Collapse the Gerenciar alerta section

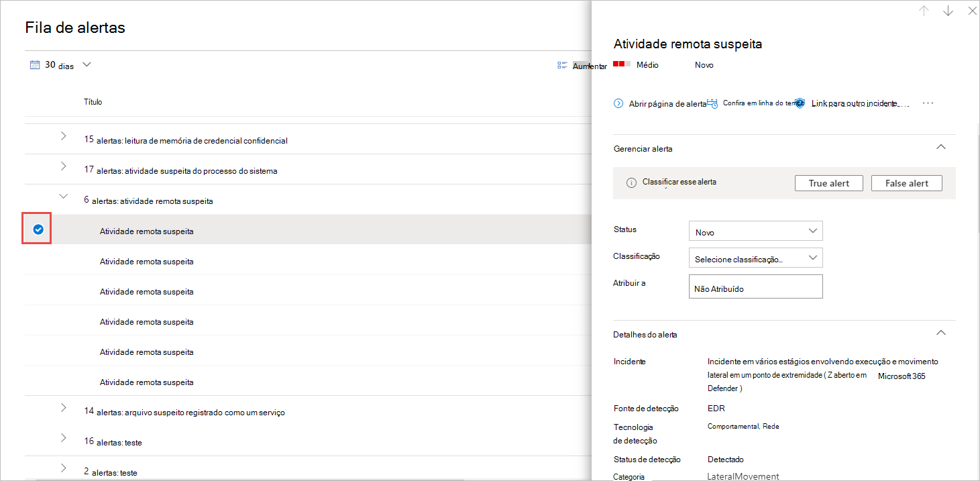940,147
